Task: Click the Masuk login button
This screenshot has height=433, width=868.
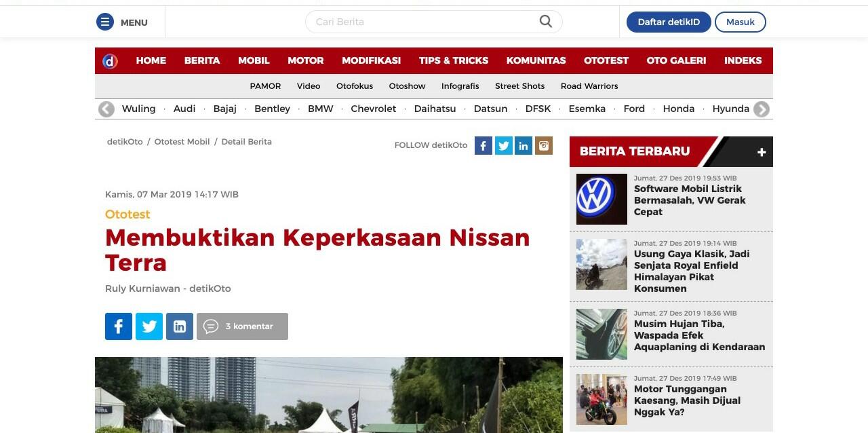Action: pos(741,22)
